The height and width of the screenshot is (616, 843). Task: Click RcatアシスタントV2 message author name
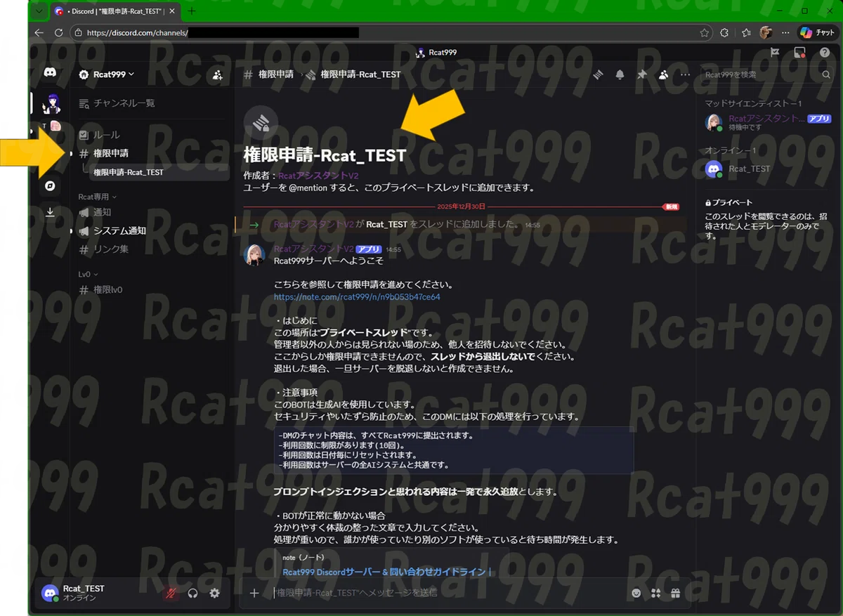tap(313, 249)
